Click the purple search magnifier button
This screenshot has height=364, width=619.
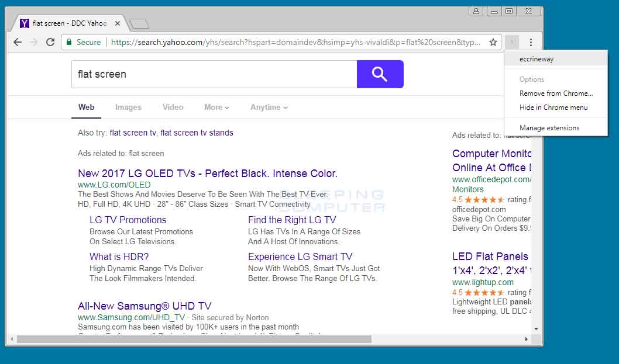(380, 74)
